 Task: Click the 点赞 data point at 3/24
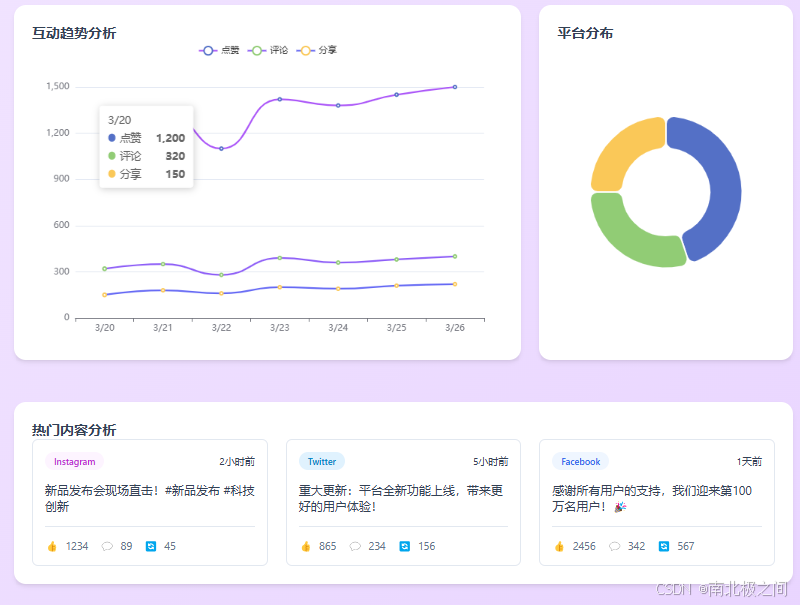[x=338, y=106]
